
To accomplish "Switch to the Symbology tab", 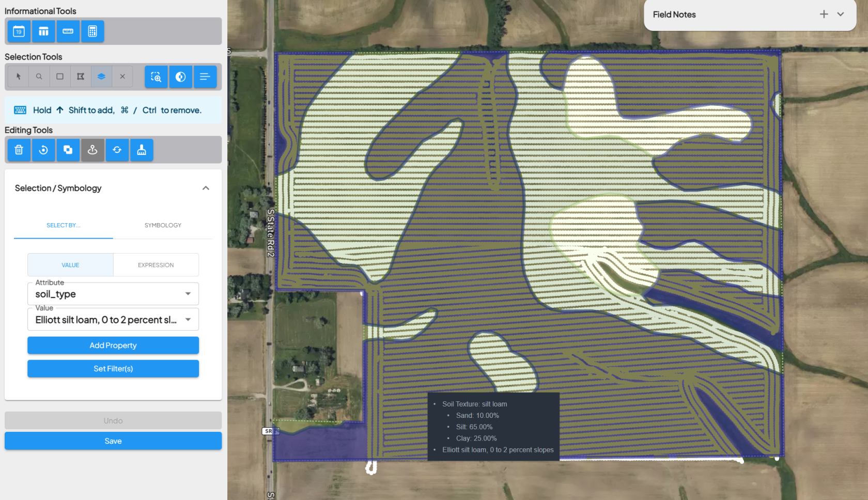I will click(163, 225).
